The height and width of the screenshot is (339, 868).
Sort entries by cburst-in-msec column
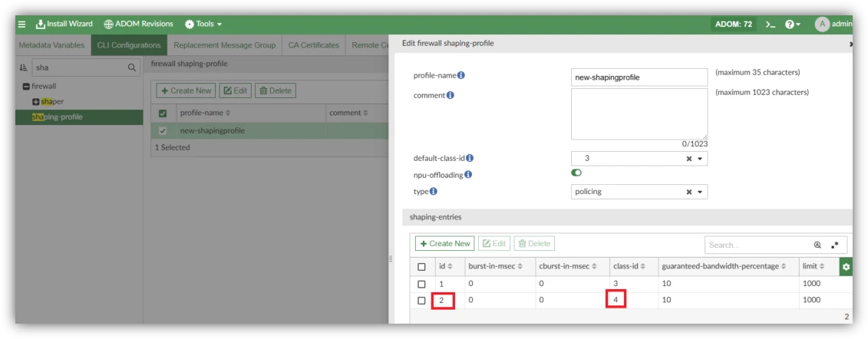click(x=569, y=267)
